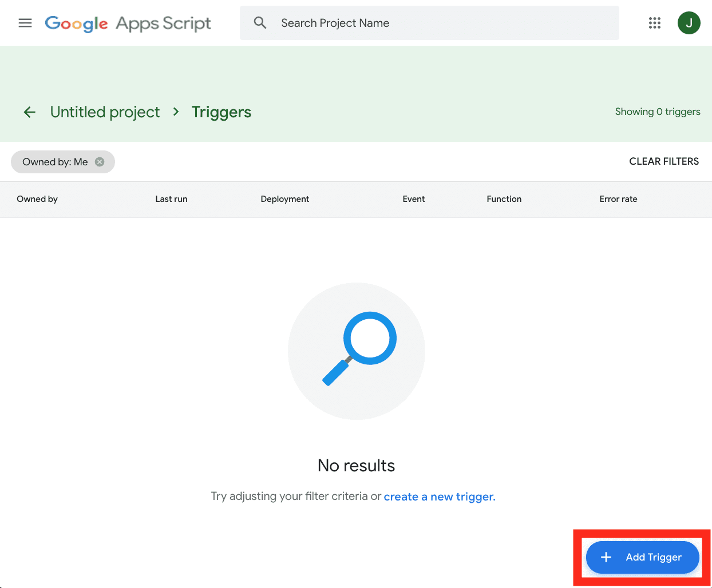
Task: Click the breadcrumb chevron separator
Action: [x=176, y=112]
